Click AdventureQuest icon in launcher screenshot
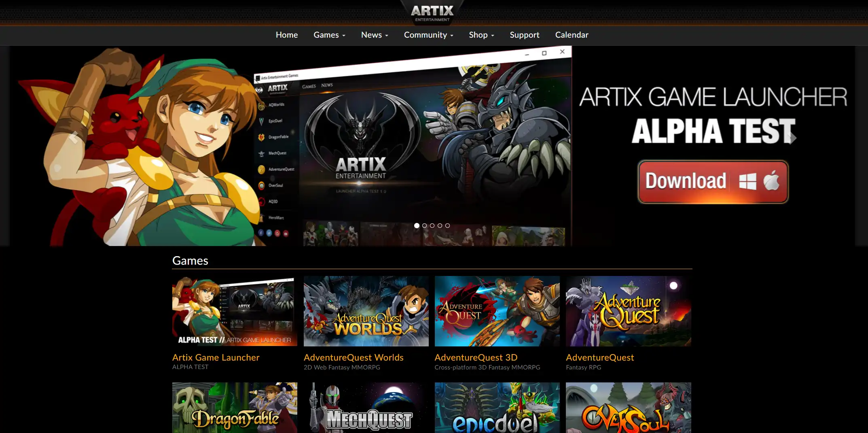Viewport: 868px width, 433px height. point(262,170)
